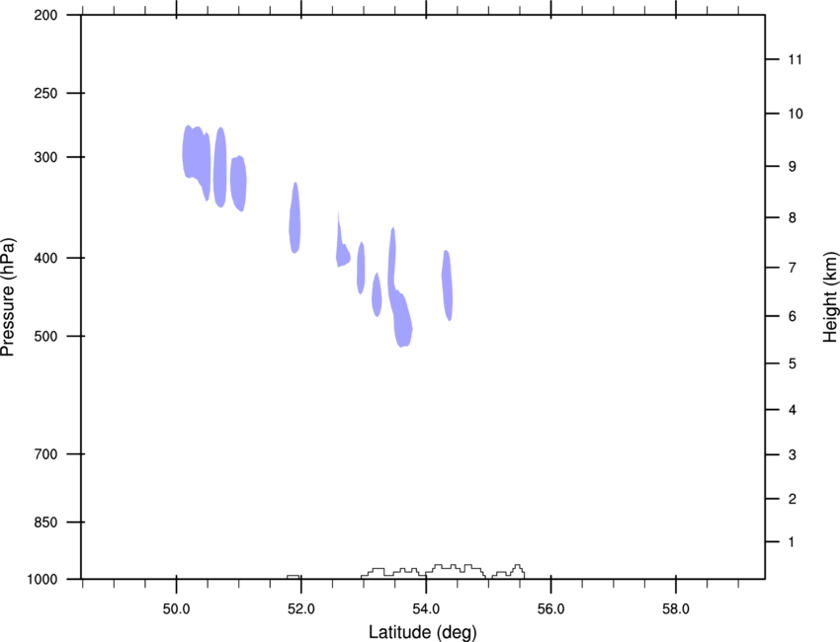Click the 6 km height label
Image resolution: width=840 pixels, height=642 pixels.
pyautogui.click(x=793, y=316)
